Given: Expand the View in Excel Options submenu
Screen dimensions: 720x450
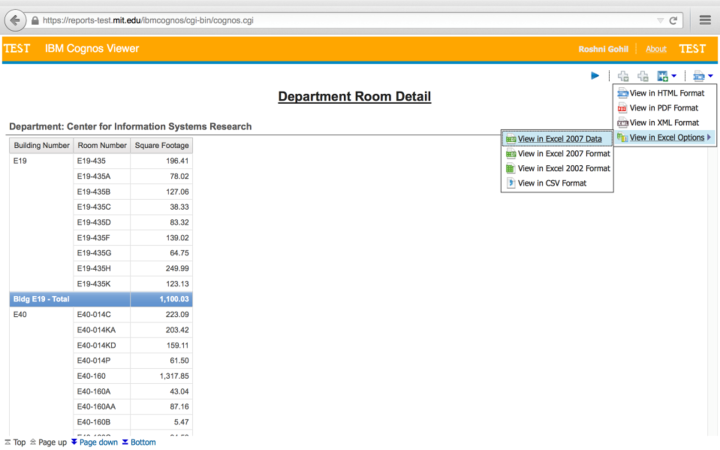Looking at the screenshot, I should click(x=665, y=138).
